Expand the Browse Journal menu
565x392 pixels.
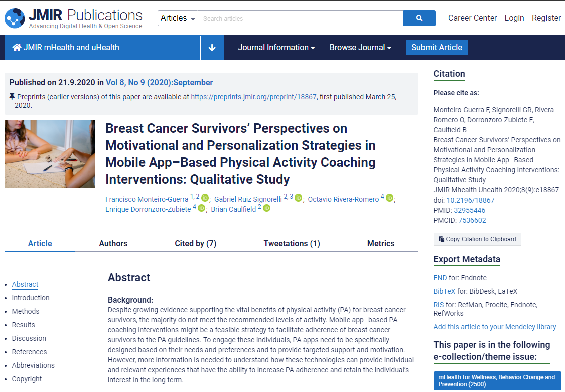(360, 48)
